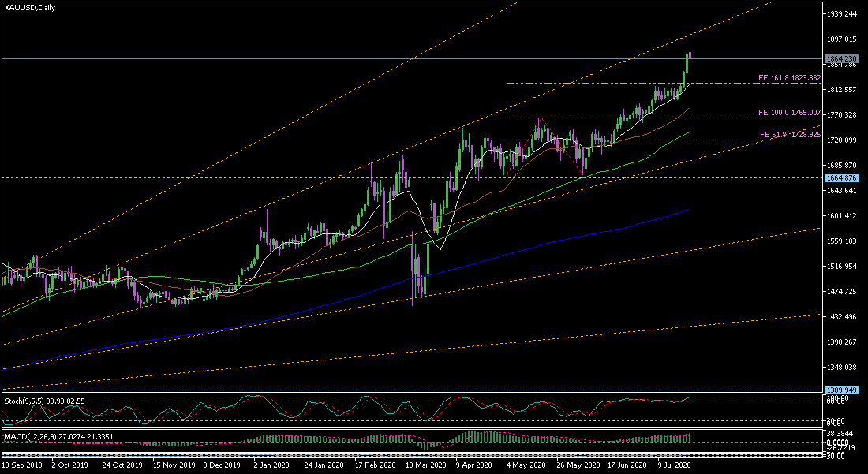
Task: Select the 1664.876 horizontal level label
Action: (x=841, y=178)
